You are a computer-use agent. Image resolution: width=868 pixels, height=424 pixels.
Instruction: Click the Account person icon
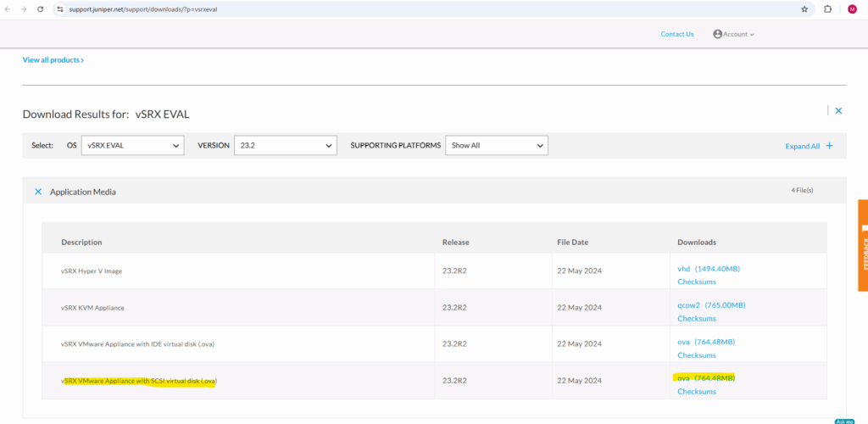[x=717, y=34]
